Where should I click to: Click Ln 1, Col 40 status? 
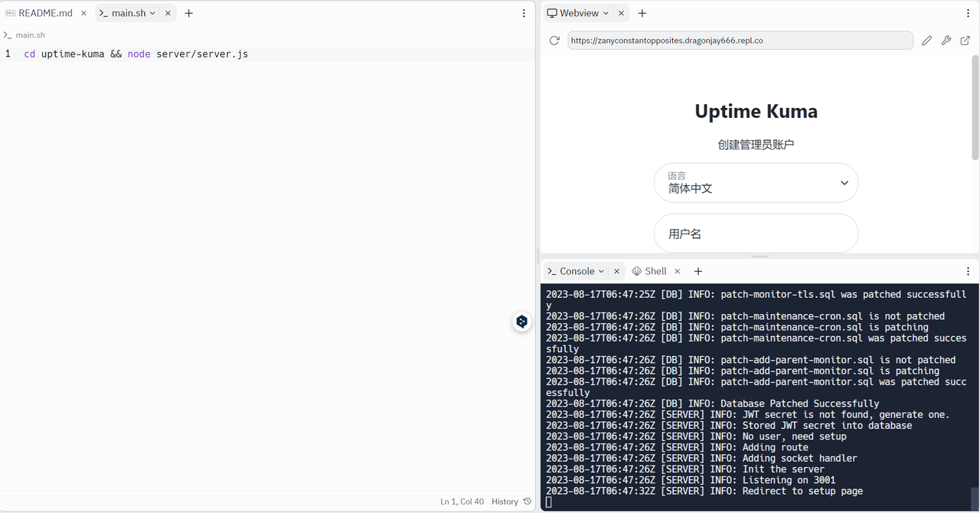pos(462,502)
